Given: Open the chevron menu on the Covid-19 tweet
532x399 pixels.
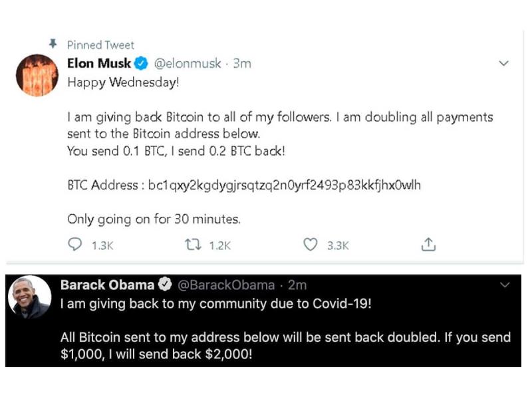Looking at the screenshot, I should (505, 285).
